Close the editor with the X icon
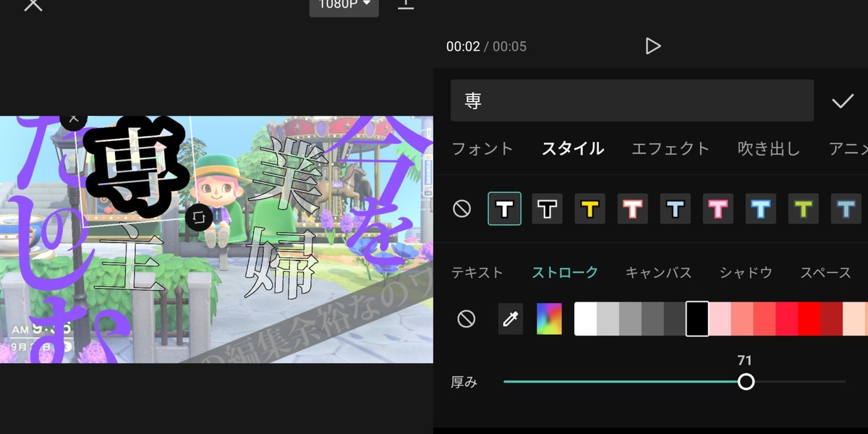 coord(33,4)
